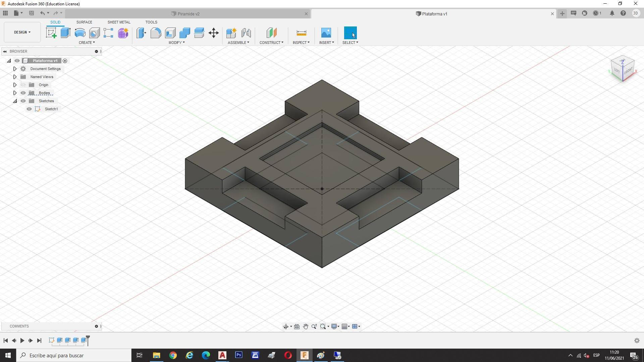Select the Revolve tool icon

(80, 33)
